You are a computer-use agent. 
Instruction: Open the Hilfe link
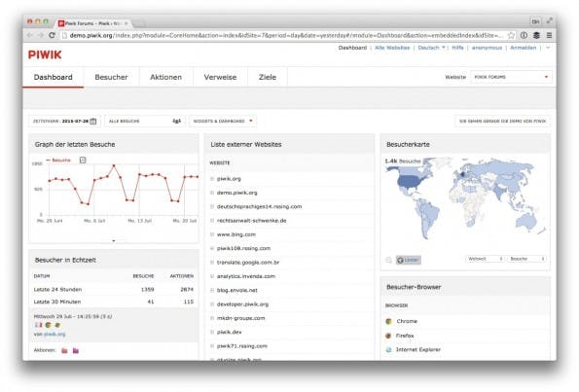point(457,48)
